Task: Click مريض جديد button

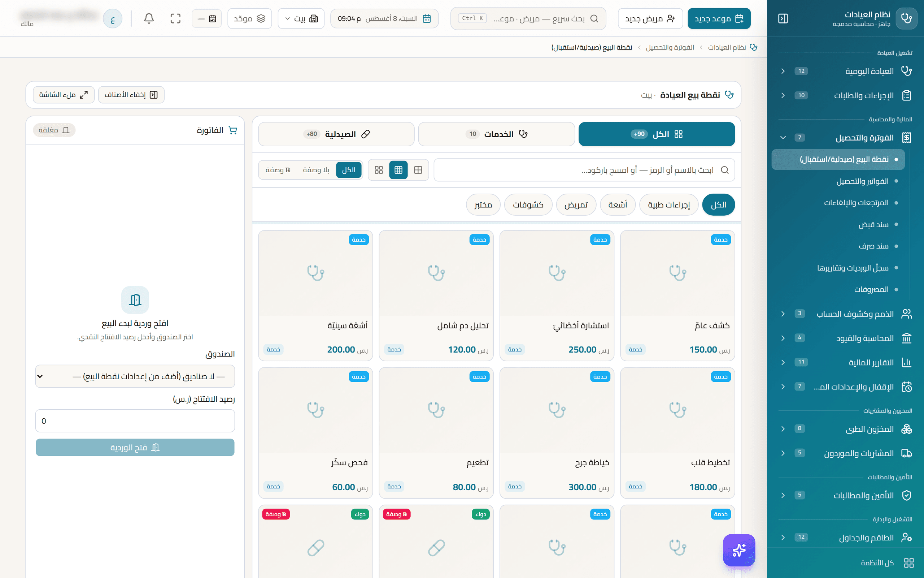Action: click(650, 18)
